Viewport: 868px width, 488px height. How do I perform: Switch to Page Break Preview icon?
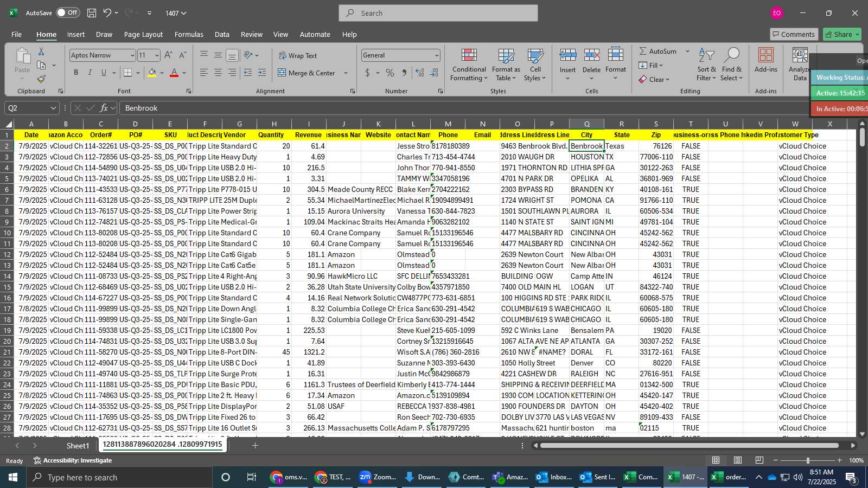tap(759, 460)
